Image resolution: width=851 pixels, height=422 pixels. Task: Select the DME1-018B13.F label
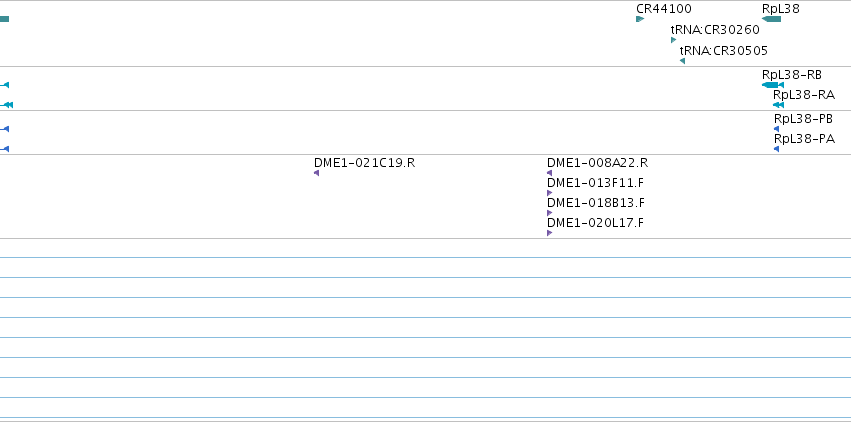596,203
